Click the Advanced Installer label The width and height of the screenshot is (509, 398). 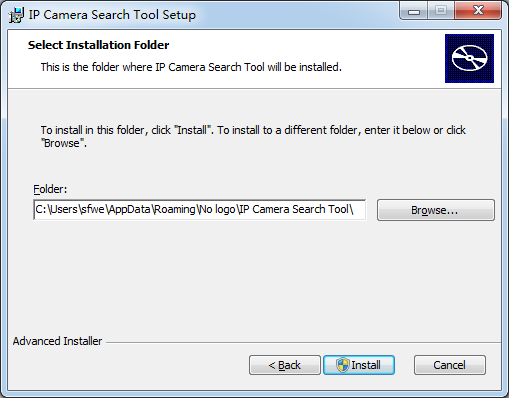(x=57, y=341)
